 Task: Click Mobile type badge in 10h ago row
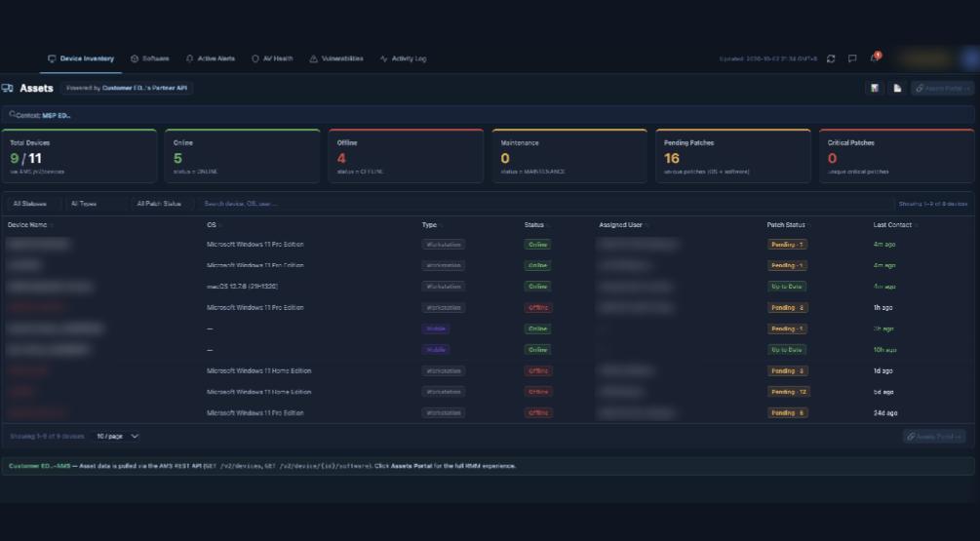[436, 350]
